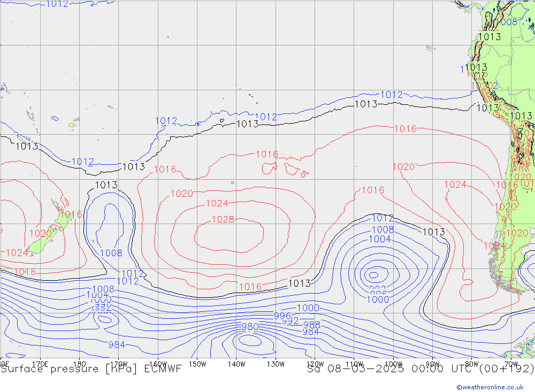The width and height of the screenshot is (535, 392).
Task: Open the weatheronline.co.uk copyright link
Action: [490, 387]
